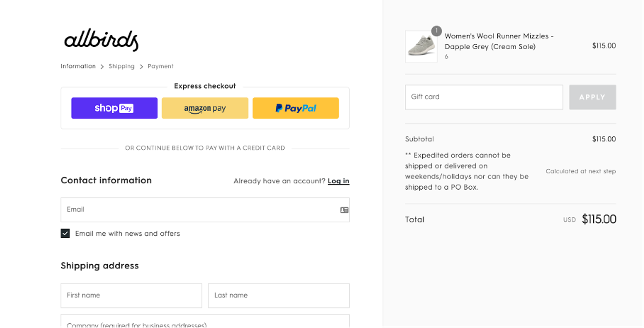
Task: Navigate to the Shipping breadcrumb step
Action: 121,66
